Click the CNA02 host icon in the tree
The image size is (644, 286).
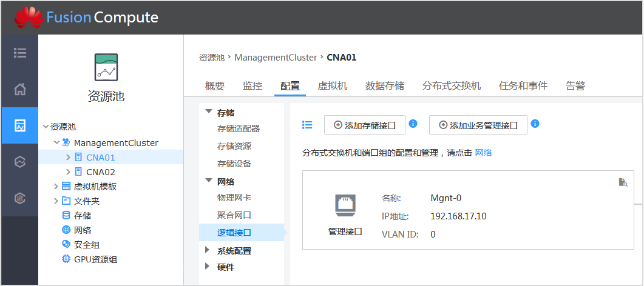pos(78,172)
